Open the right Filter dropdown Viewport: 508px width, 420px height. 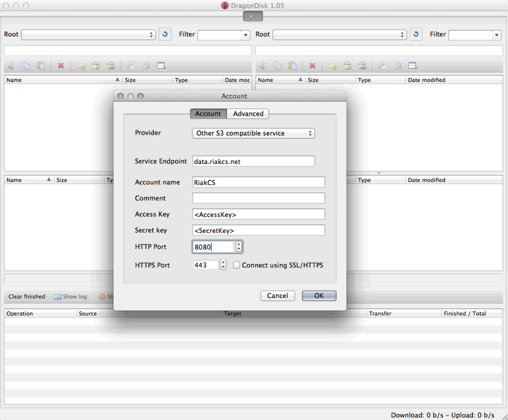point(497,35)
